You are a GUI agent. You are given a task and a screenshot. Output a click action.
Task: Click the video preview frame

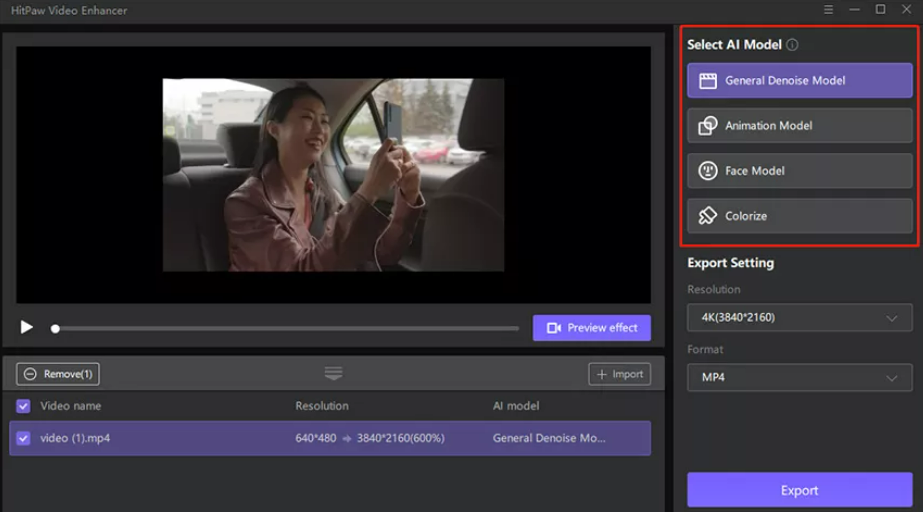tap(333, 175)
